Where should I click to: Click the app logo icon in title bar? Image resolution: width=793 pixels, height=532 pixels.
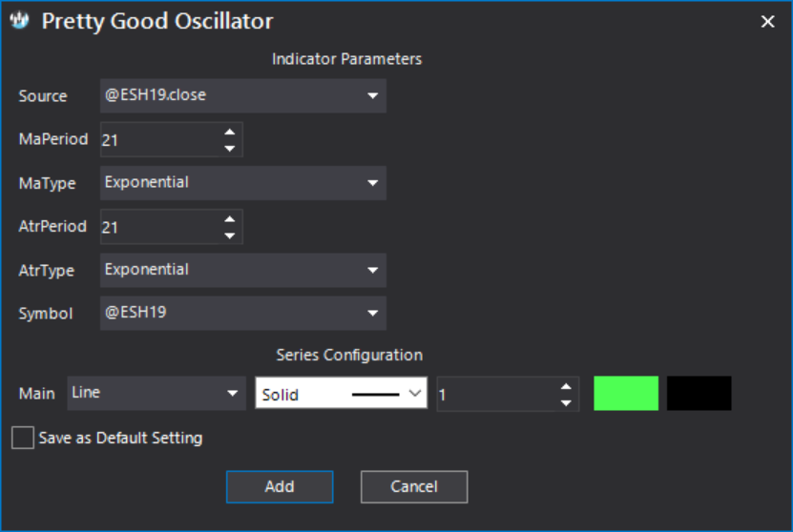click(19, 20)
